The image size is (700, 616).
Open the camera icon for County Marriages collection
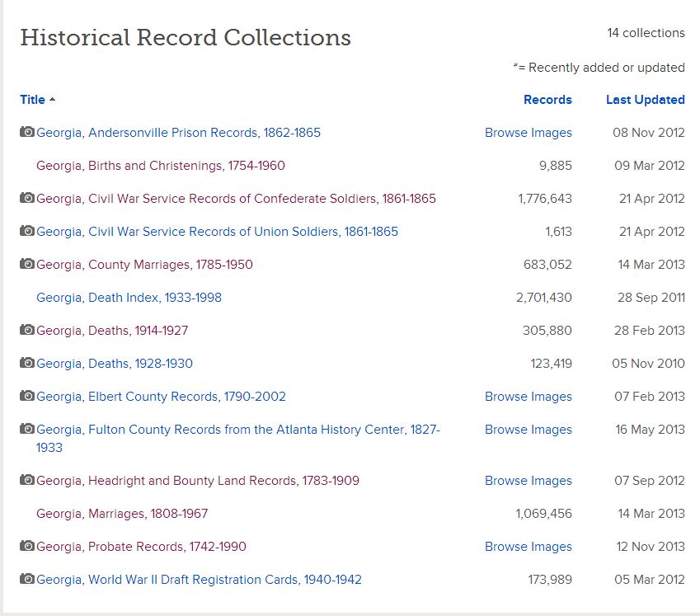[27, 265]
